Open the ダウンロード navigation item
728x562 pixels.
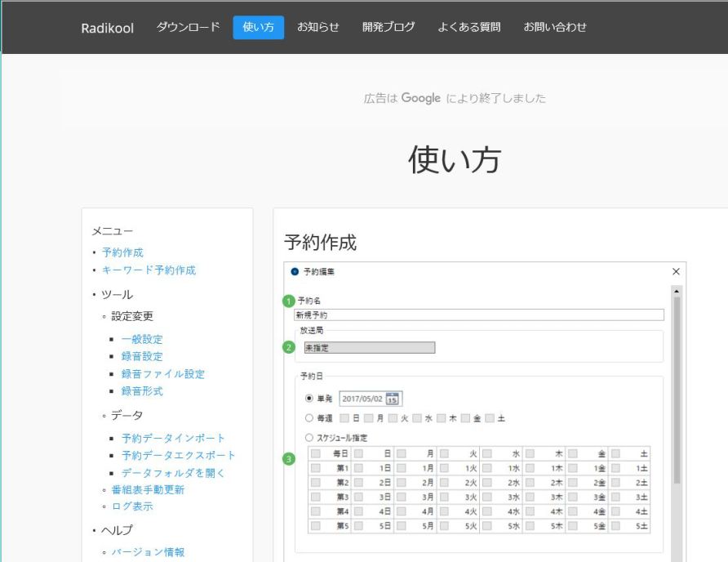tap(188, 27)
